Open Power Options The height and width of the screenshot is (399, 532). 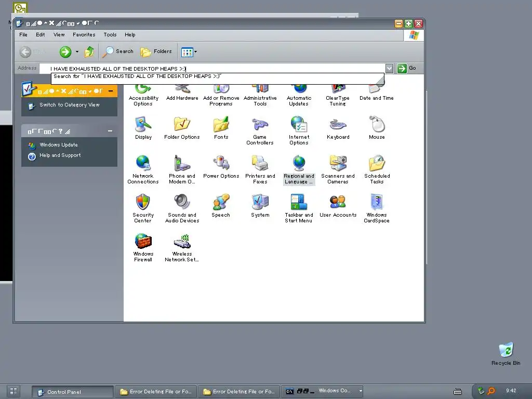(x=221, y=167)
